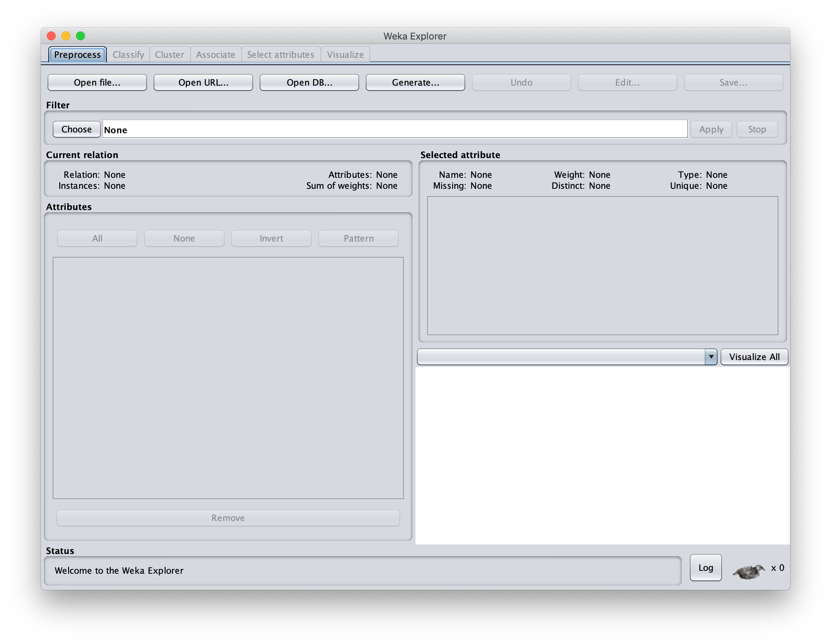Maximize the Weka Explorer window
The height and width of the screenshot is (644, 831).
(80, 36)
